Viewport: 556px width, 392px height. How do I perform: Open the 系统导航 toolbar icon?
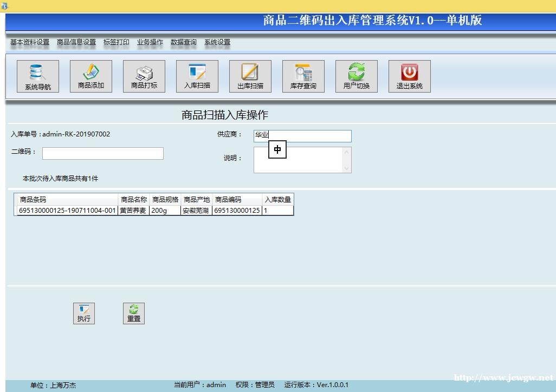point(38,76)
